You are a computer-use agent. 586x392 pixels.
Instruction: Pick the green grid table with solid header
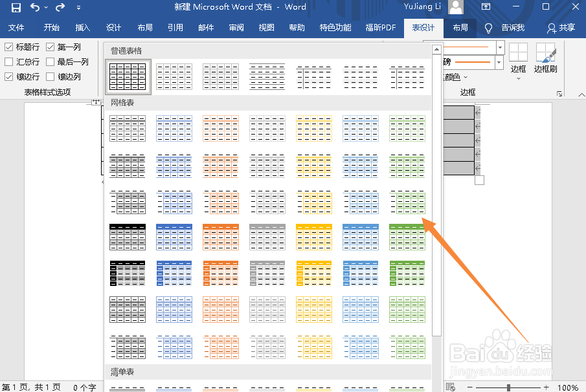tap(407, 237)
